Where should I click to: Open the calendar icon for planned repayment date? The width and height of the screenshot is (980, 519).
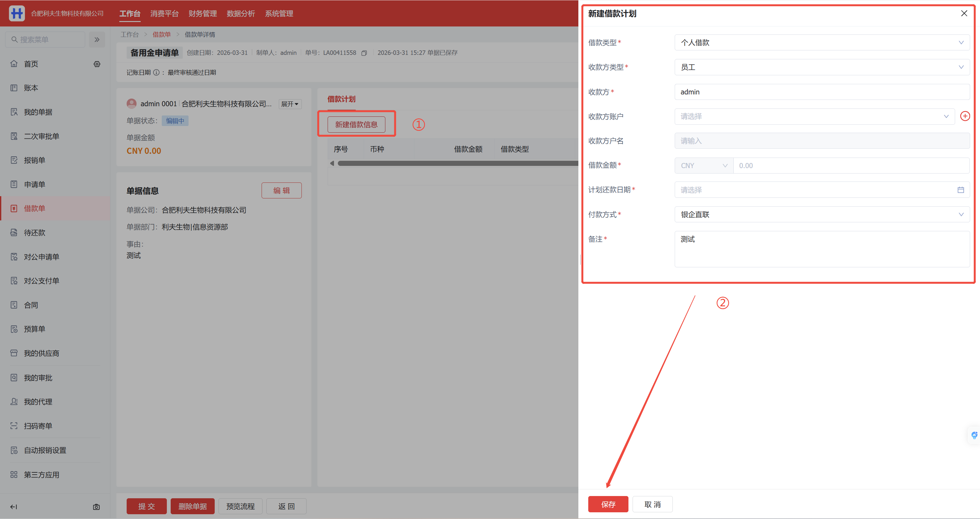click(x=960, y=190)
